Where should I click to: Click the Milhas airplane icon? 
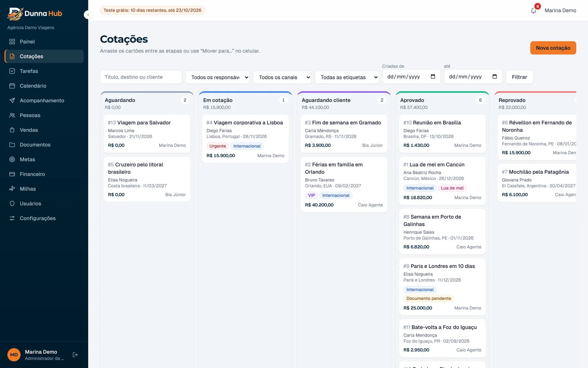(x=12, y=189)
